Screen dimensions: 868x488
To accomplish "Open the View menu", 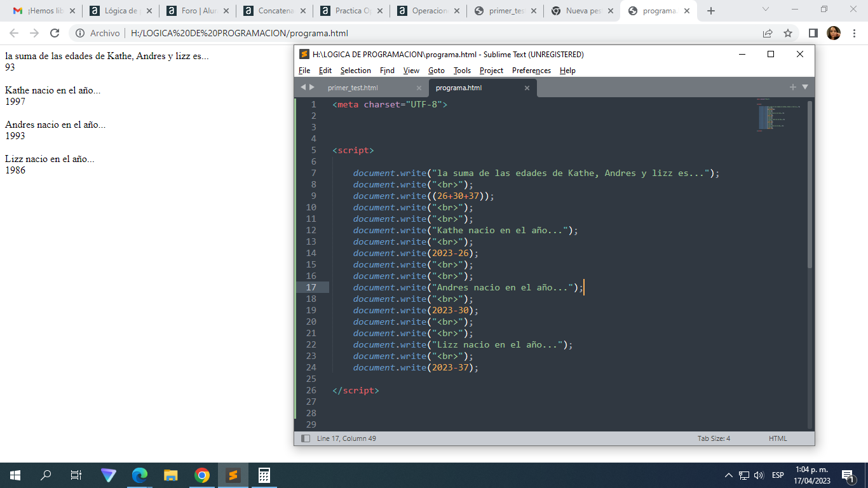I will 411,71.
